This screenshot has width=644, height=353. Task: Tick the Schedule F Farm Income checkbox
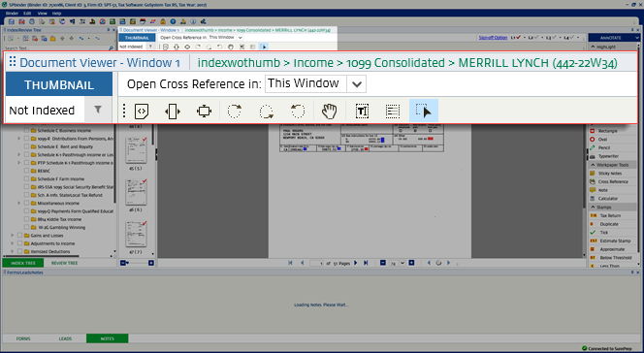click(27, 179)
